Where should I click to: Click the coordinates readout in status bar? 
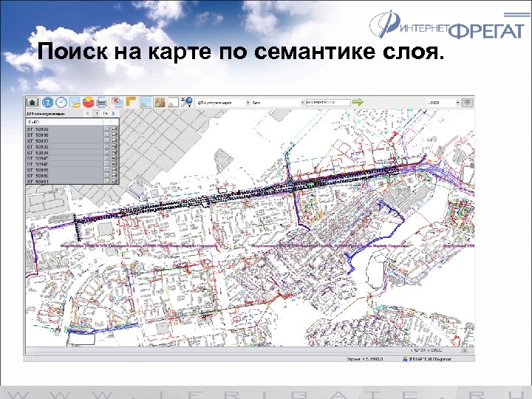[426, 350]
